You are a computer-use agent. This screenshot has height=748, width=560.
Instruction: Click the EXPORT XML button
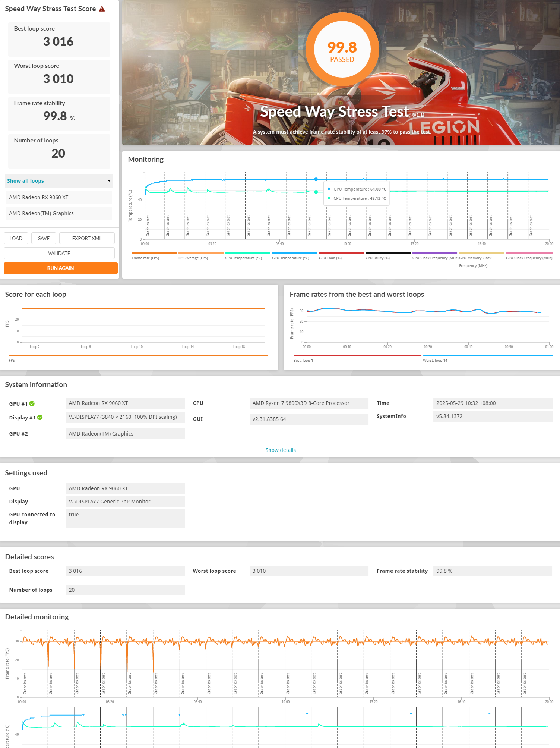pyautogui.click(x=87, y=238)
